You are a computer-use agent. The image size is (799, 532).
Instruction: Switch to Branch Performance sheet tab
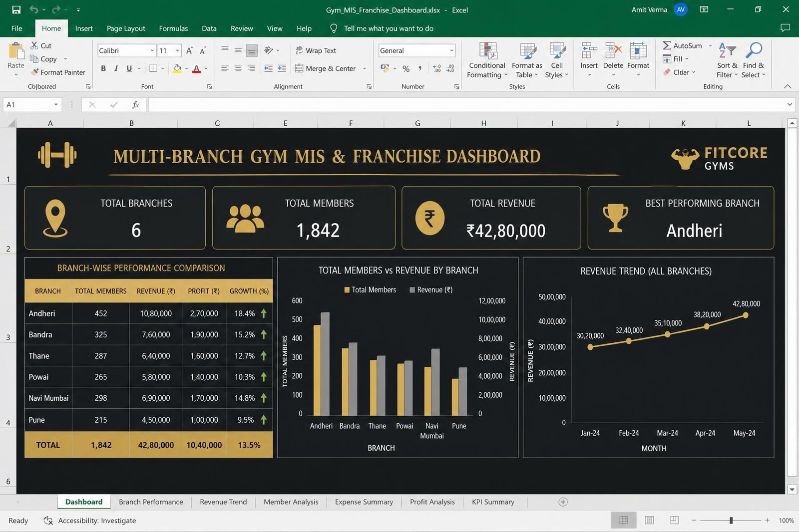coord(151,502)
